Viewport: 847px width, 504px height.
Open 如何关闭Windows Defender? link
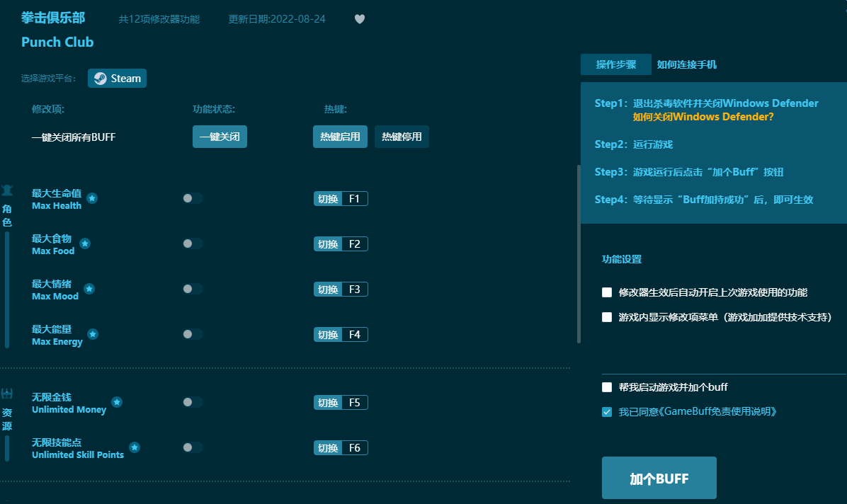(703, 117)
